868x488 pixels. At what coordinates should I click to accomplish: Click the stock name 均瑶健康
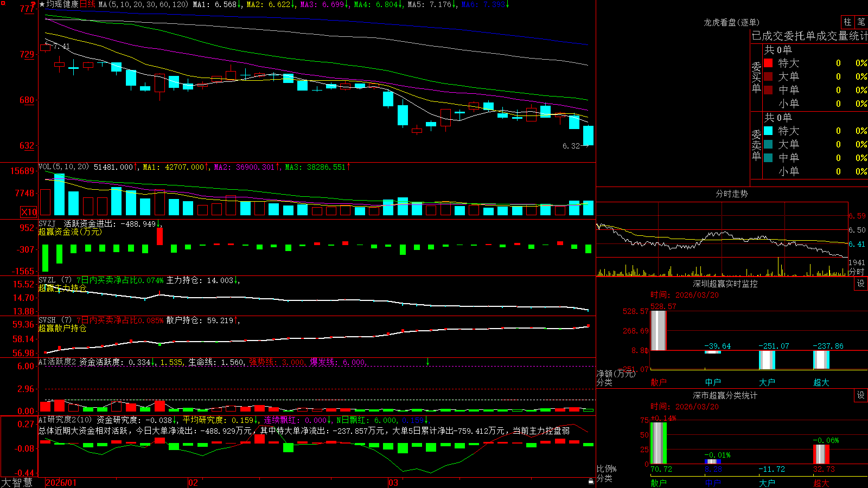click(62, 4)
